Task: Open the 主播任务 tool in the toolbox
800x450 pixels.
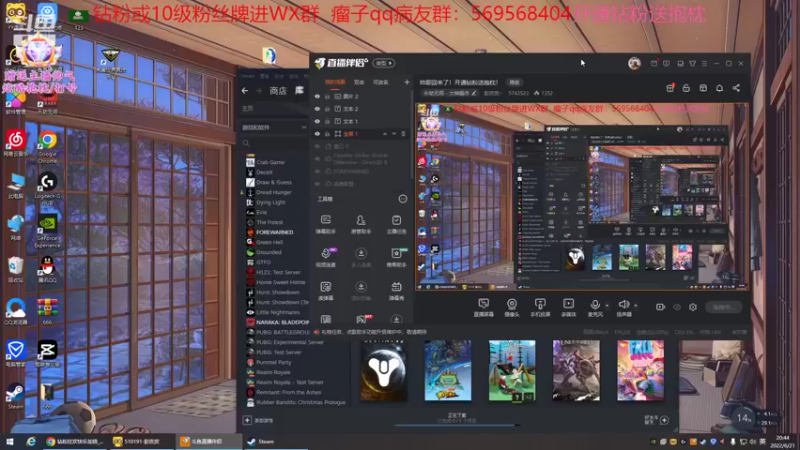Action: click(x=396, y=224)
